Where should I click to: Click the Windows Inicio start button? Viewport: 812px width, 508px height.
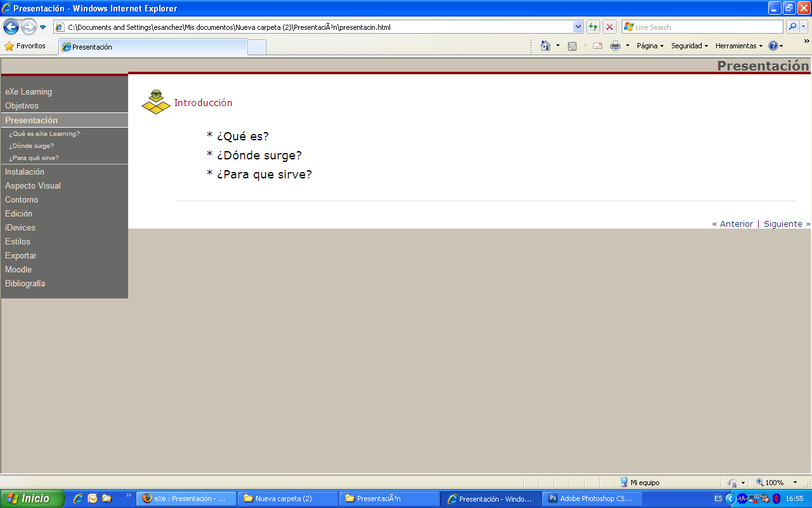[x=32, y=498]
